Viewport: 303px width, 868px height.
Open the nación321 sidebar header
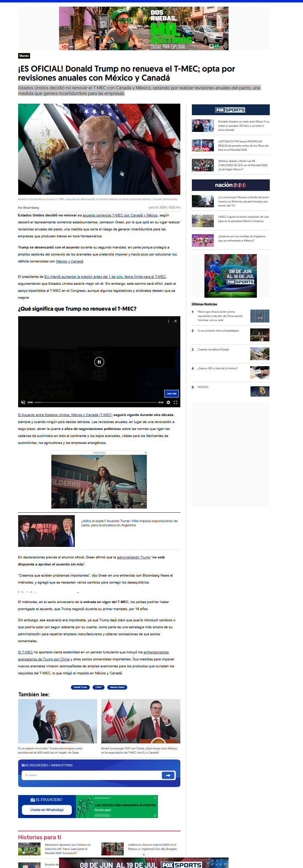click(x=231, y=185)
